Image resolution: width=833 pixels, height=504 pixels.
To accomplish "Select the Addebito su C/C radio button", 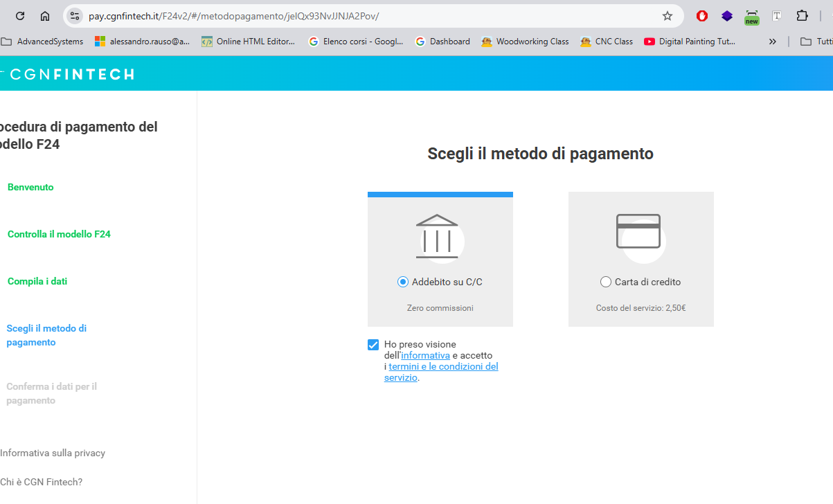I will click(403, 282).
